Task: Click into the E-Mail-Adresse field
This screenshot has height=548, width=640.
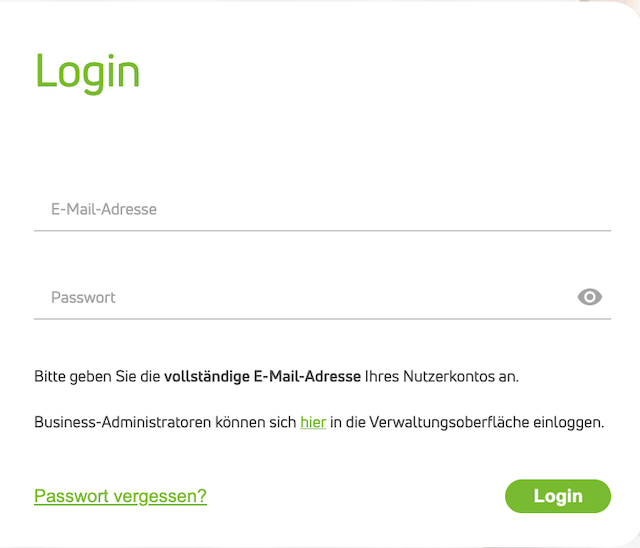Action: tap(320, 210)
